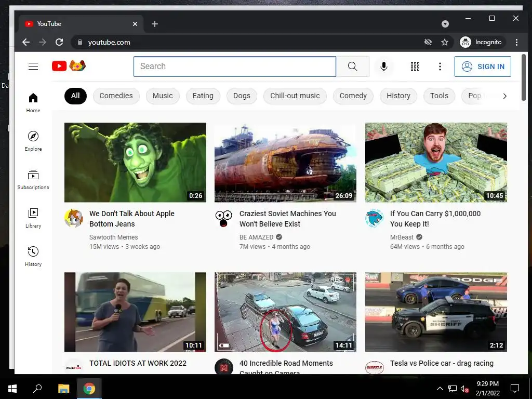
Task: Open History in the sidebar
Action: [x=33, y=257]
